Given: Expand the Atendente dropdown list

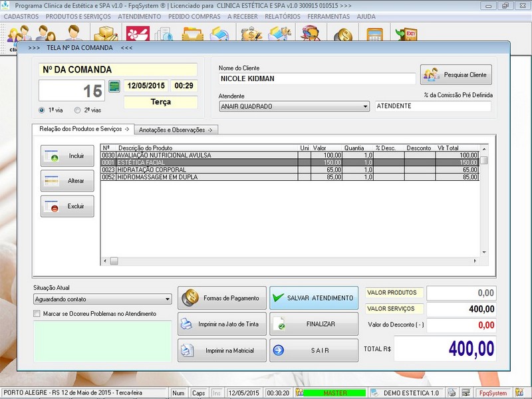Looking at the screenshot, I should pos(366,106).
